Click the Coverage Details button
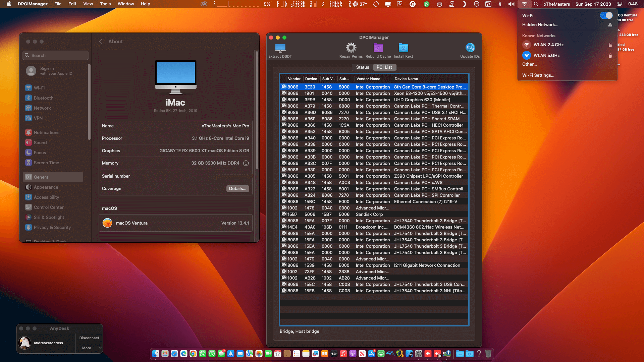 click(x=237, y=189)
